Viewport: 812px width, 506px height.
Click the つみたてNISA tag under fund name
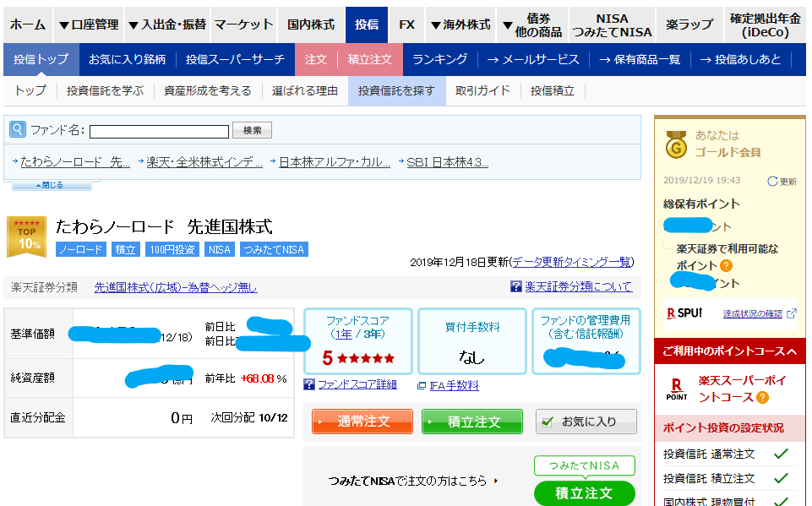pyautogui.click(x=274, y=250)
